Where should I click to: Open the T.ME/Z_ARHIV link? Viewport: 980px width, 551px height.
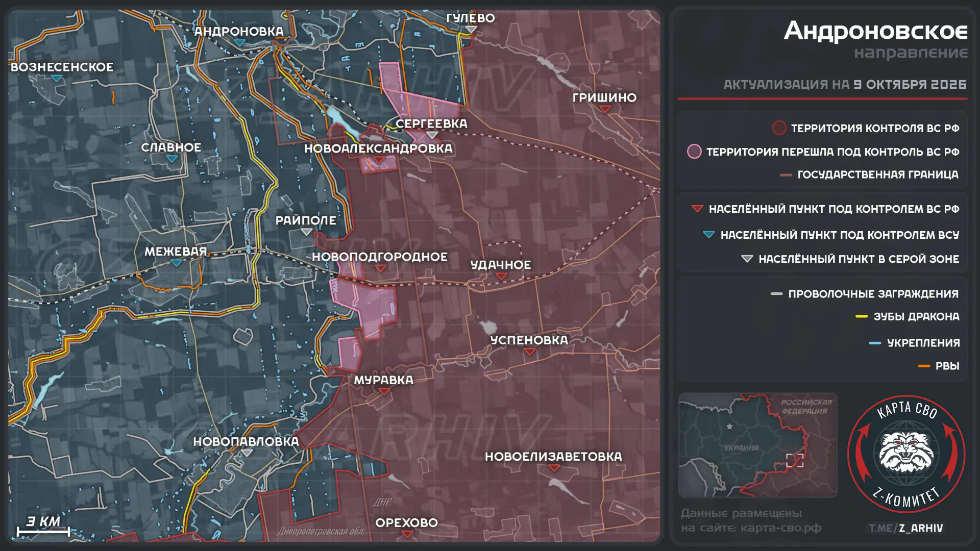point(906,529)
